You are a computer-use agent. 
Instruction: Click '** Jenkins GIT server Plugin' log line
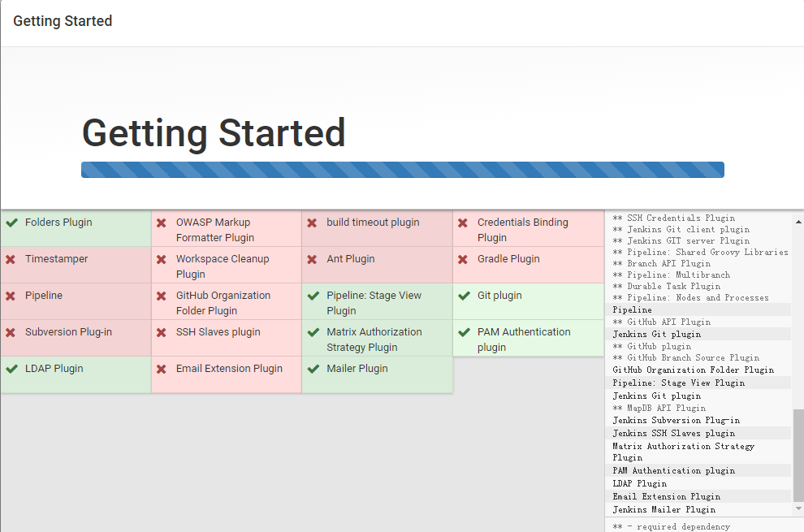(681, 240)
